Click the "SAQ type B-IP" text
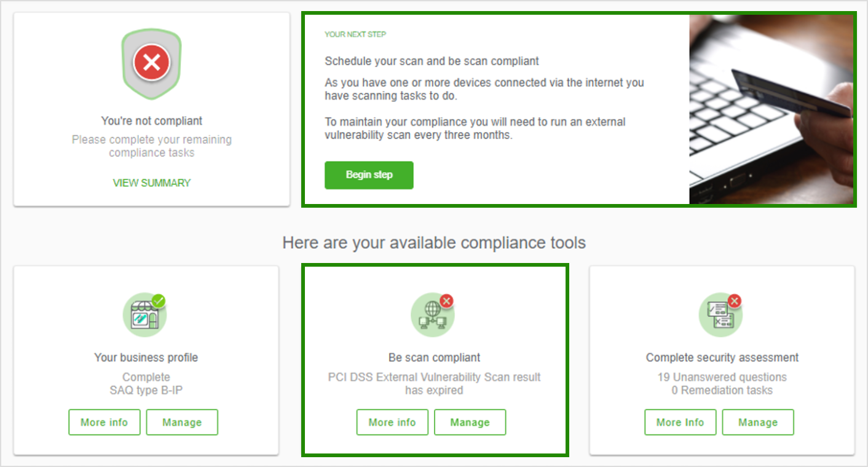This screenshot has height=467, width=868. point(146,390)
